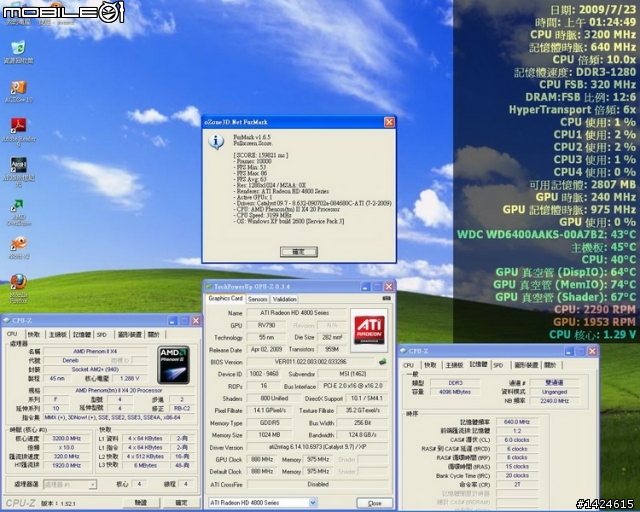
Task: Open the 關於 tab in left CPU-Z window
Action: tap(154, 335)
